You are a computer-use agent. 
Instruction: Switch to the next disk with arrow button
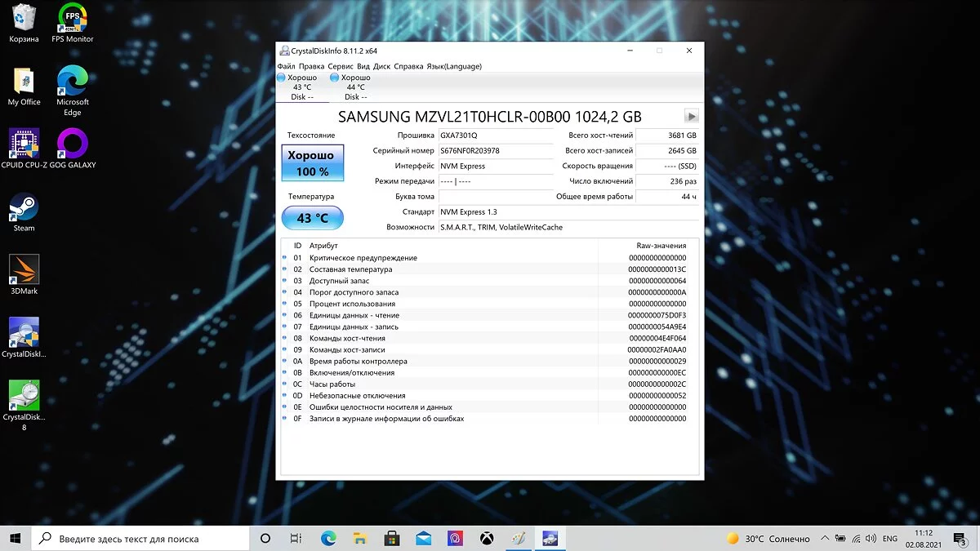pos(692,116)
